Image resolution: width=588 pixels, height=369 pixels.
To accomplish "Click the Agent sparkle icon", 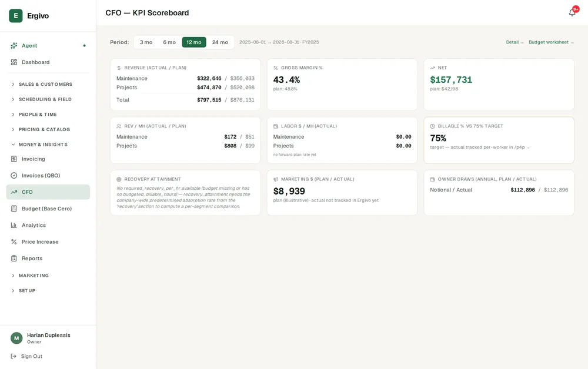I will (x=14, y=46).
